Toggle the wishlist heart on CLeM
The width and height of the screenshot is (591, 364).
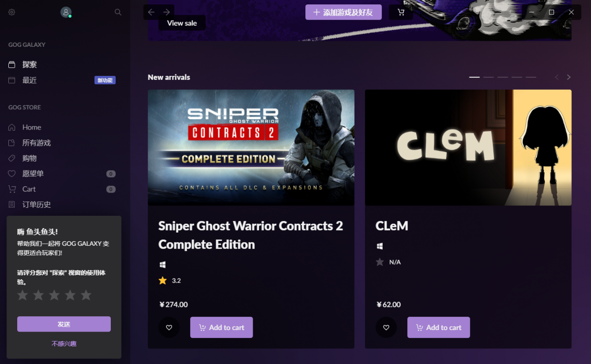386,327
